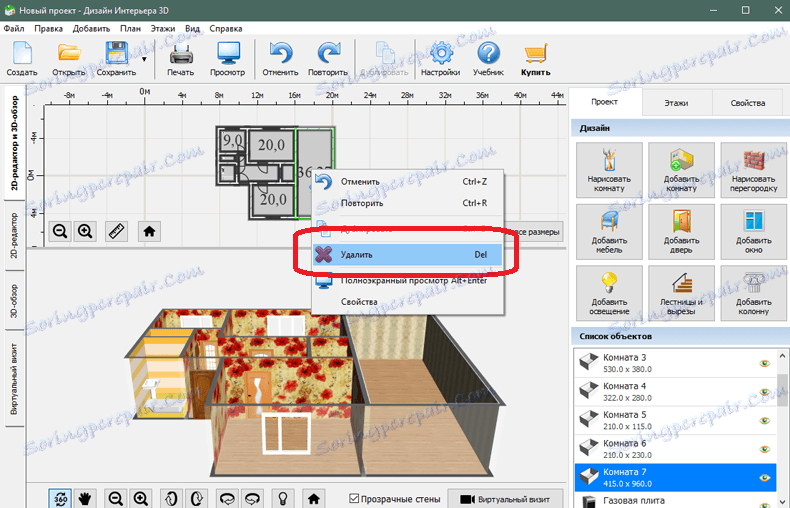Redo with the Повторить toolbar icon
Screen dimensions: 790x508
[328, 58]
